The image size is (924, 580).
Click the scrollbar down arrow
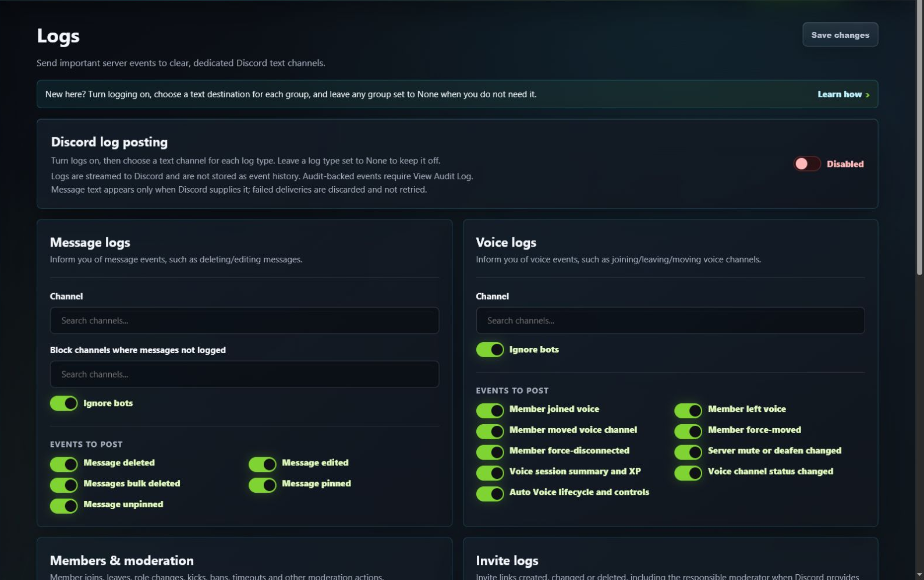(919, 575)
